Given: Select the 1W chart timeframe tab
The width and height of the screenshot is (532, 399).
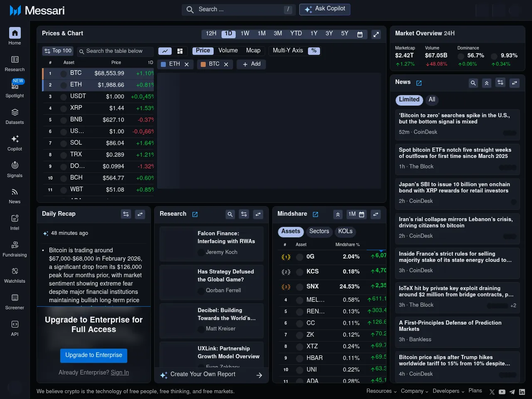Looking at the screenshot, I should click(245, 34).
